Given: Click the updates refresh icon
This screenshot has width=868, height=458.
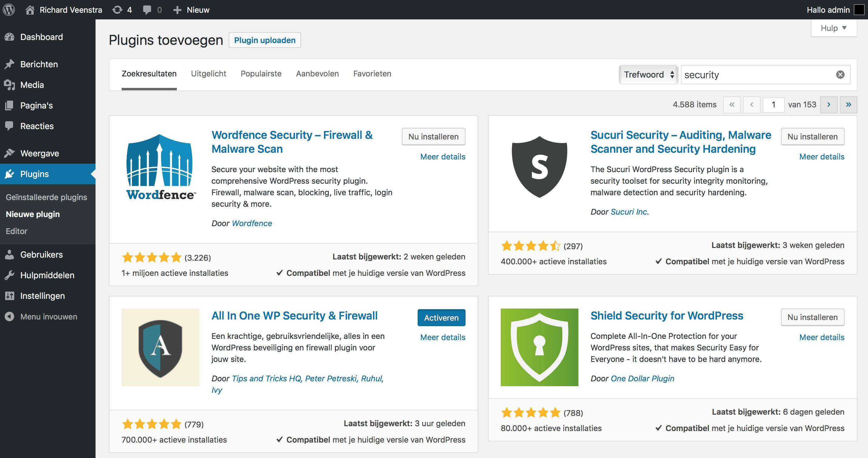Looking at the screenshot, I should point(117,10).
